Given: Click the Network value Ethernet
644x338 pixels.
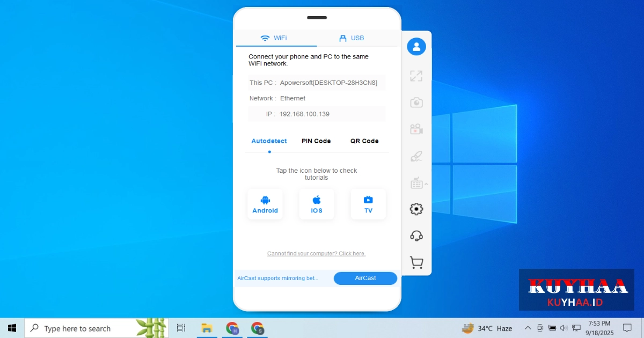Looking at the screenshot, I should tap(292, 98).
